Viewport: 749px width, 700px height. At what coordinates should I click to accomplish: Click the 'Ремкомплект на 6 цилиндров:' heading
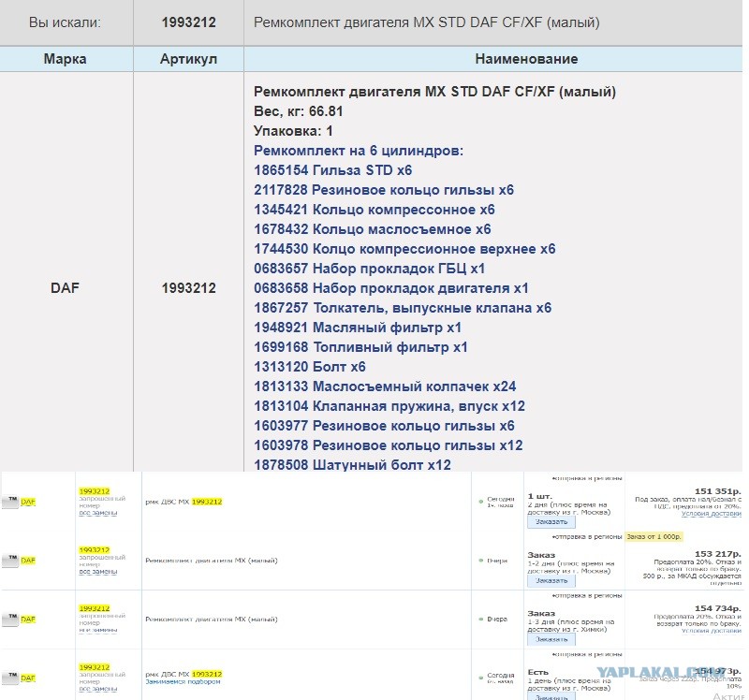click(x=359, y=151)
